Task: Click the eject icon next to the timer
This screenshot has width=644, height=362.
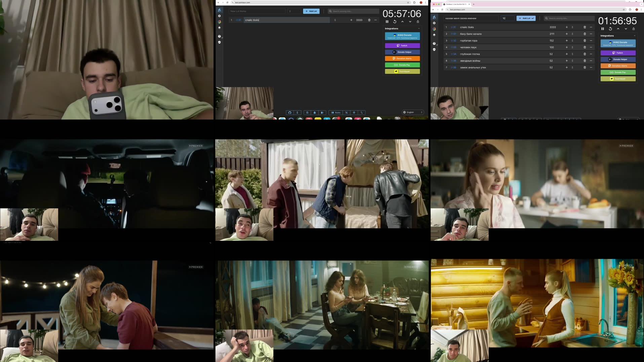Action: [x=418, y=21]
